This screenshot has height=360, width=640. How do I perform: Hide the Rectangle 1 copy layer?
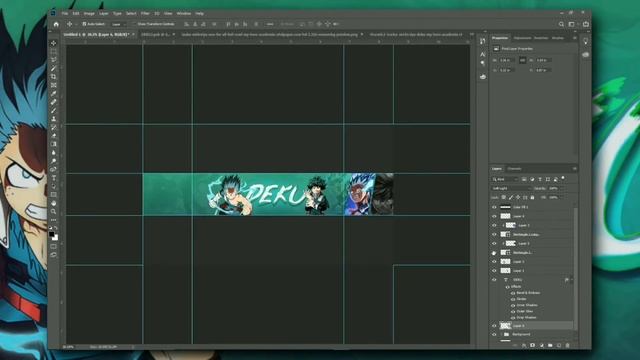click(x=494, y=235)
